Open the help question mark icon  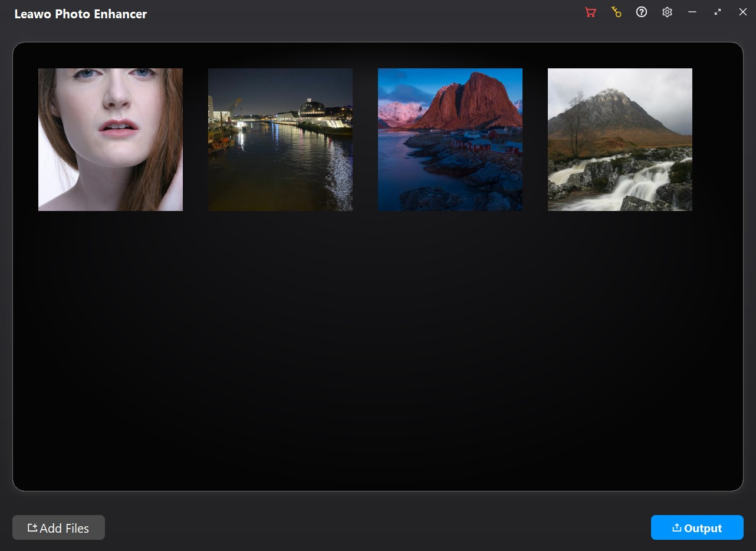642,12
